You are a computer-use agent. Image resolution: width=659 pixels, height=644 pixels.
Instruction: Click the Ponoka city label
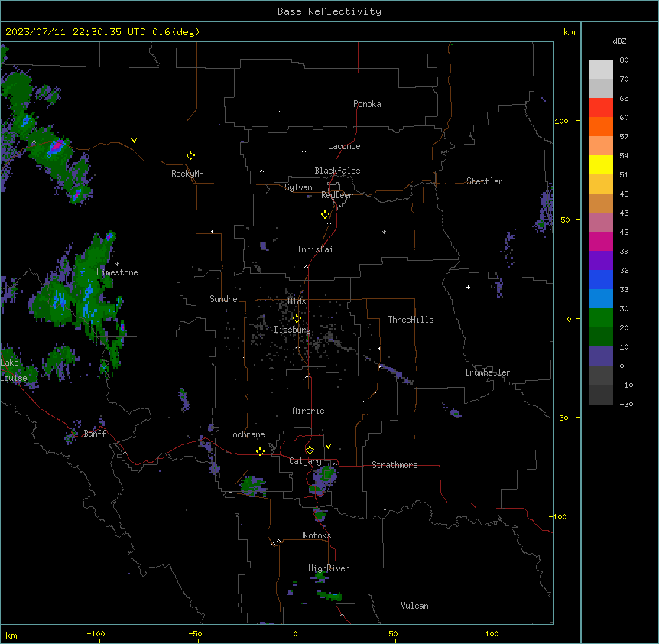[367, 104]
